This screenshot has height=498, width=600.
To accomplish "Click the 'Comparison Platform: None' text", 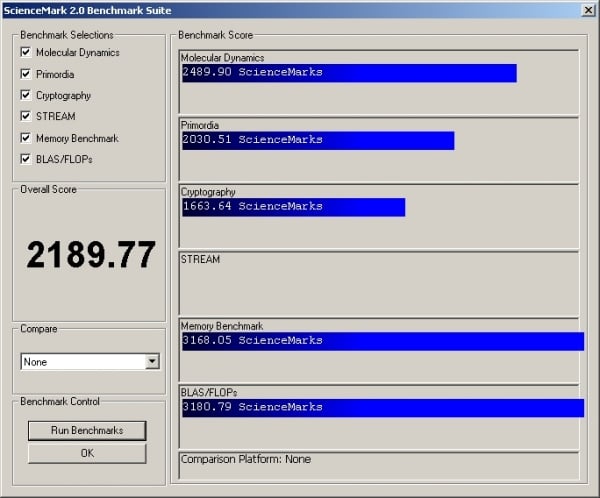I will click(x=246, y=459).
